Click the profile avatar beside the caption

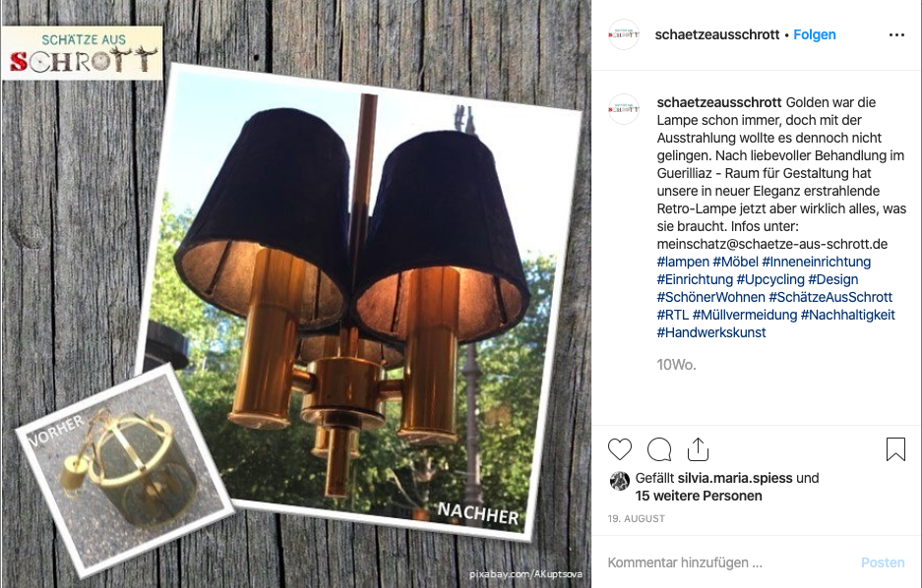[623, 109]
